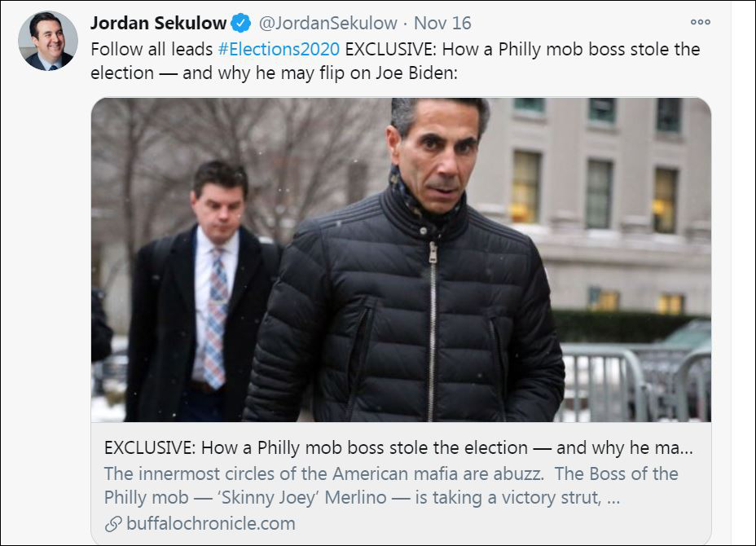Open the @JordanSekulow handle link

click(328, 23)
